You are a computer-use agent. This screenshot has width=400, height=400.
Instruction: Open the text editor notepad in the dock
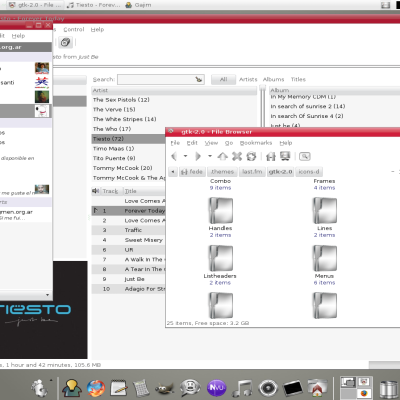pyautogui.click(x=119, y=388)
